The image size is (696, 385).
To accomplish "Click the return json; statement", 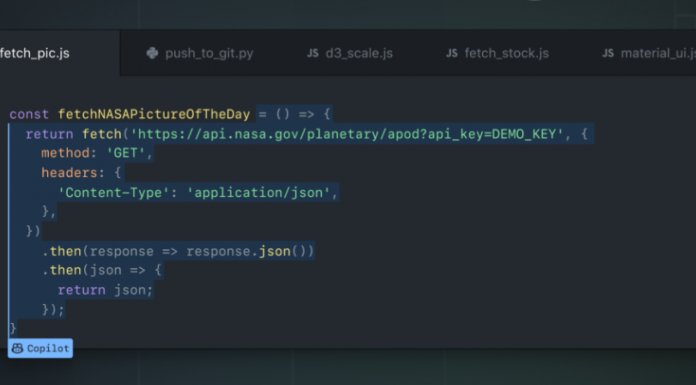I will (x=105, y=290).
